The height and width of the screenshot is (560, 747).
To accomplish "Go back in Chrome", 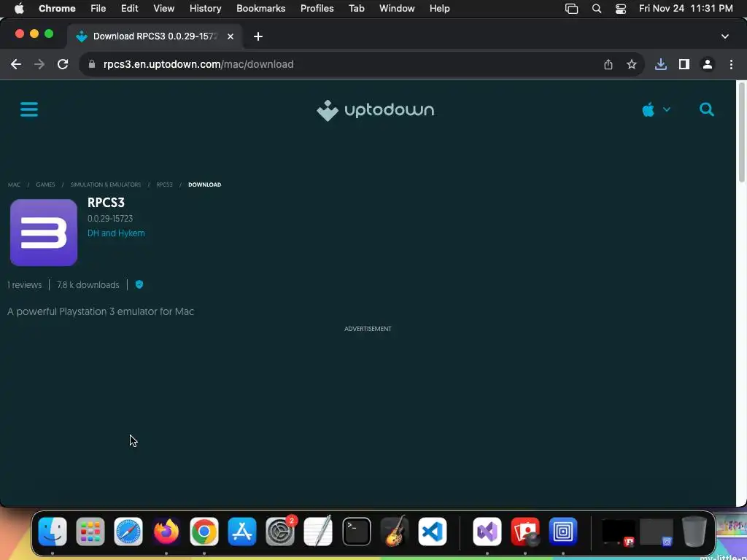I will coord(16,64).
